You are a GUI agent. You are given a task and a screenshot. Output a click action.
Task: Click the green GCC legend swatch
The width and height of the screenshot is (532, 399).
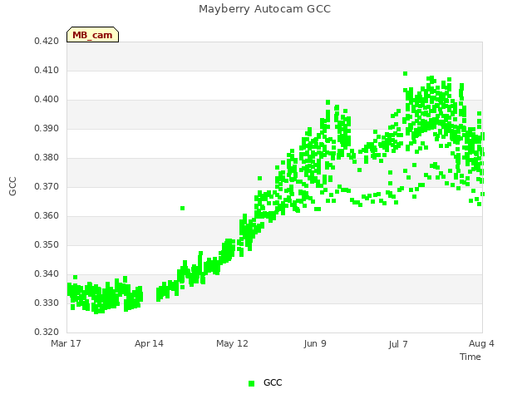[251, 383]
